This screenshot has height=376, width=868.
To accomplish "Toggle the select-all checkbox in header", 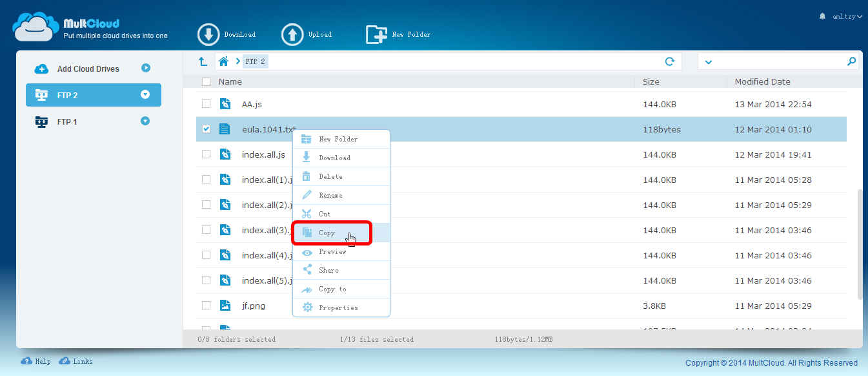I will [x=206, y=81].
